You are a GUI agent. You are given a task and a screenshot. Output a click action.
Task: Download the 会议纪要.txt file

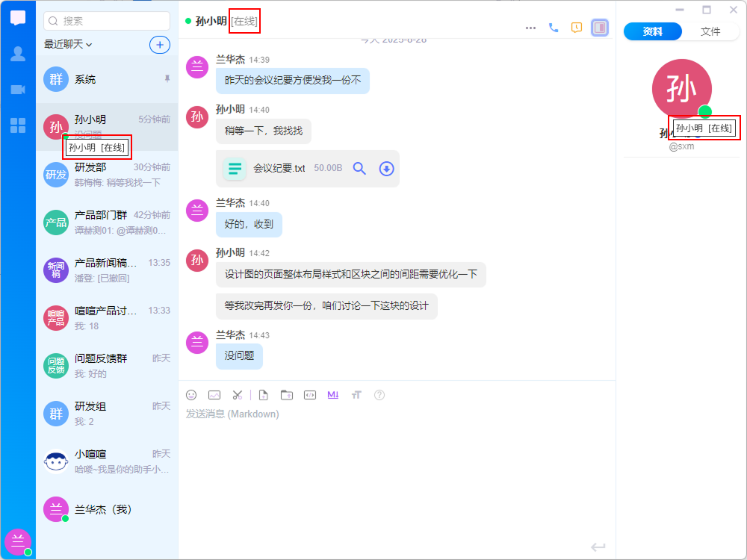(386, 169)
